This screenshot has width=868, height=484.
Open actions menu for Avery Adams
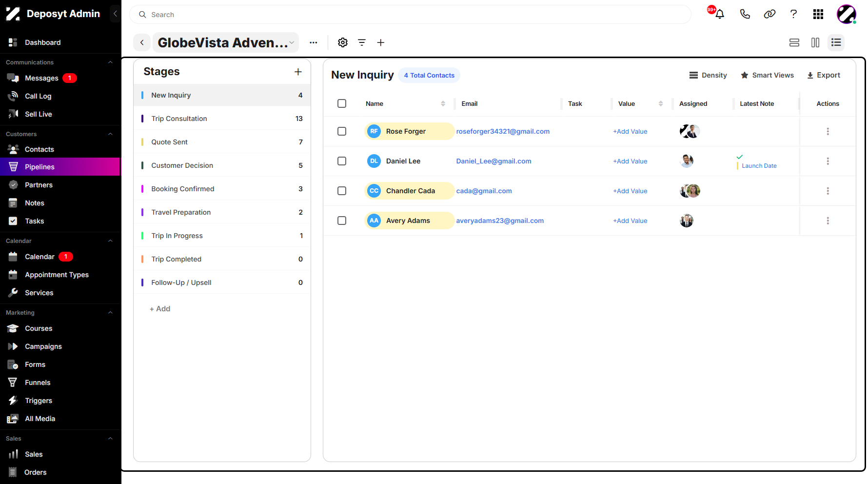coord(828,221)
